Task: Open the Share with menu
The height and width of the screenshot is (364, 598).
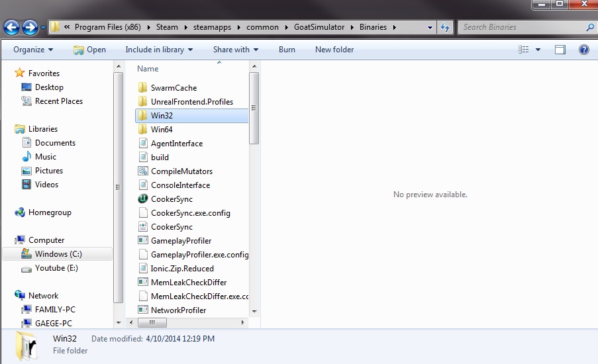Action: 236,50
